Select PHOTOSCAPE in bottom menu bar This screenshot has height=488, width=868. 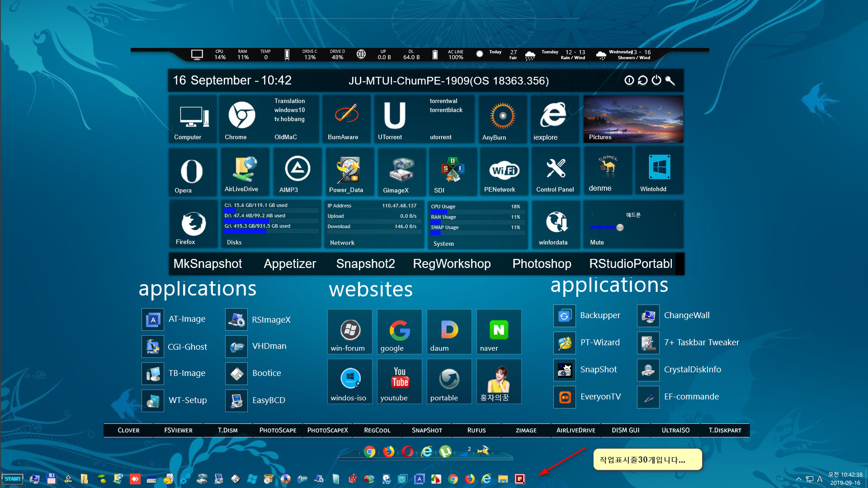pos(278,430)
